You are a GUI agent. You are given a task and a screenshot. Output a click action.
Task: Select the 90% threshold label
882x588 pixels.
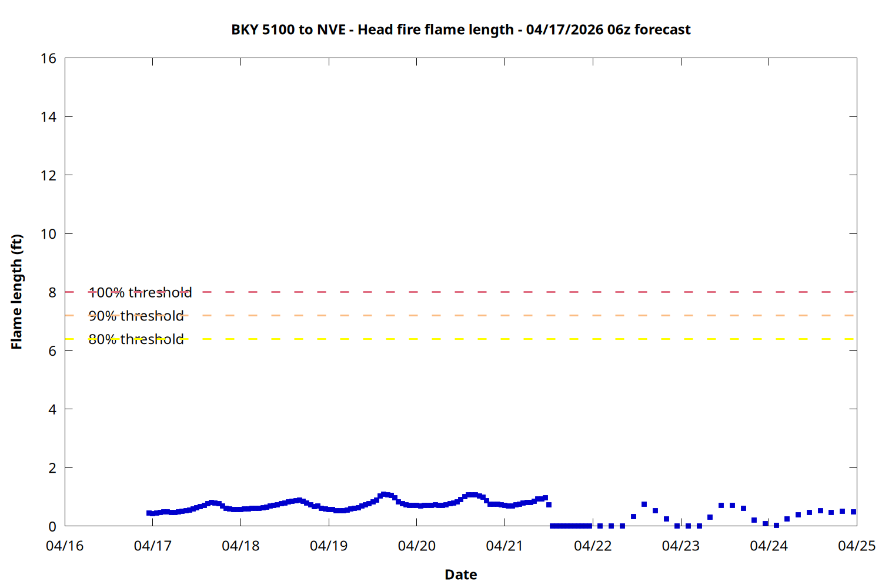(136, 316)
